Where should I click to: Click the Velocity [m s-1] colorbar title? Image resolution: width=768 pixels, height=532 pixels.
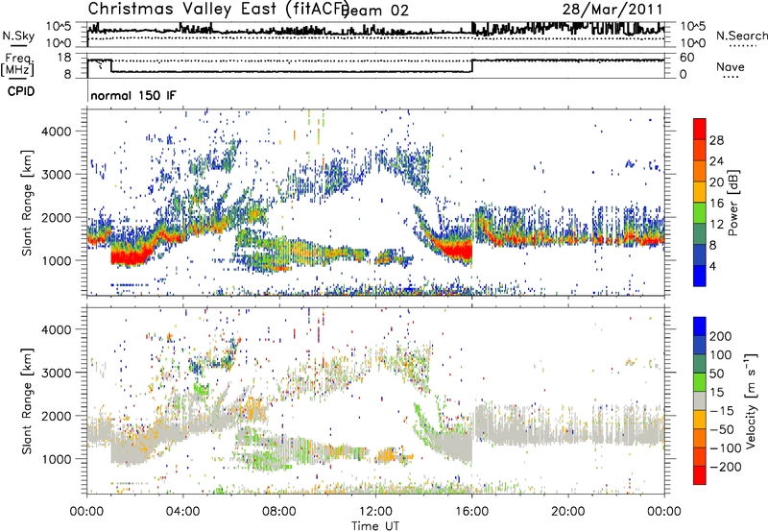751,400
